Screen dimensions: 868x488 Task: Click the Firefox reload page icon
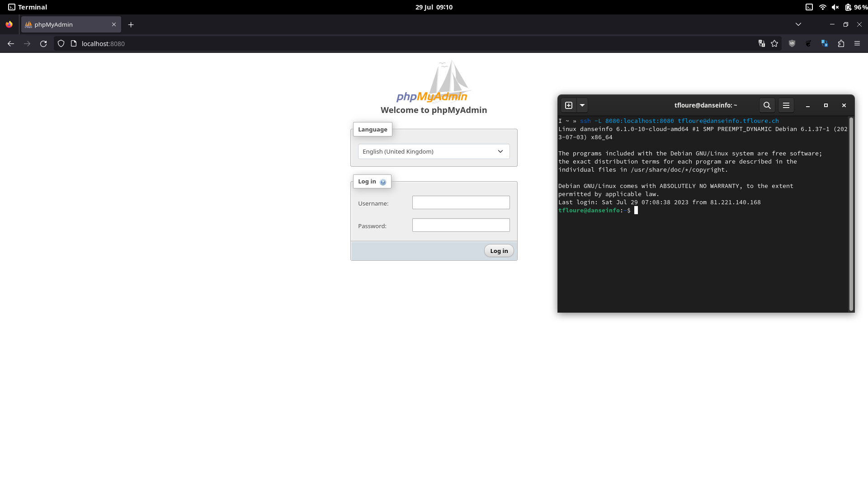pyautogui.click(x=43, y=44)
